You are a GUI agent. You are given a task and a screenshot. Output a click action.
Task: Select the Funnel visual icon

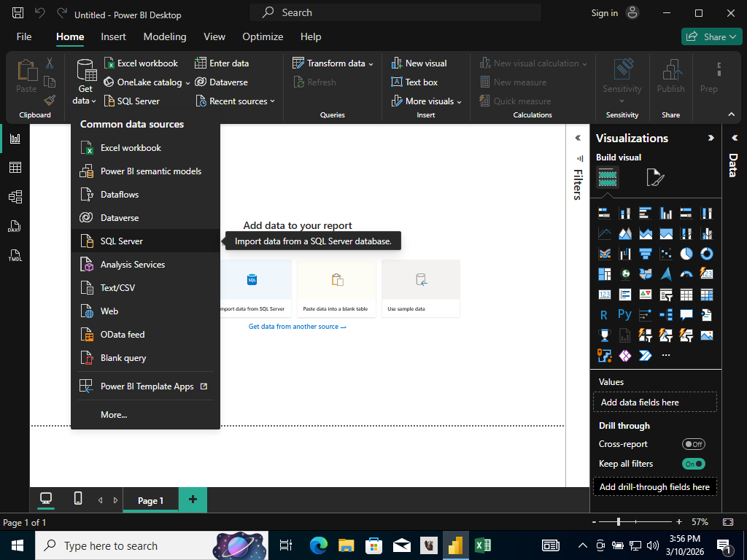[x=645, y=254]
